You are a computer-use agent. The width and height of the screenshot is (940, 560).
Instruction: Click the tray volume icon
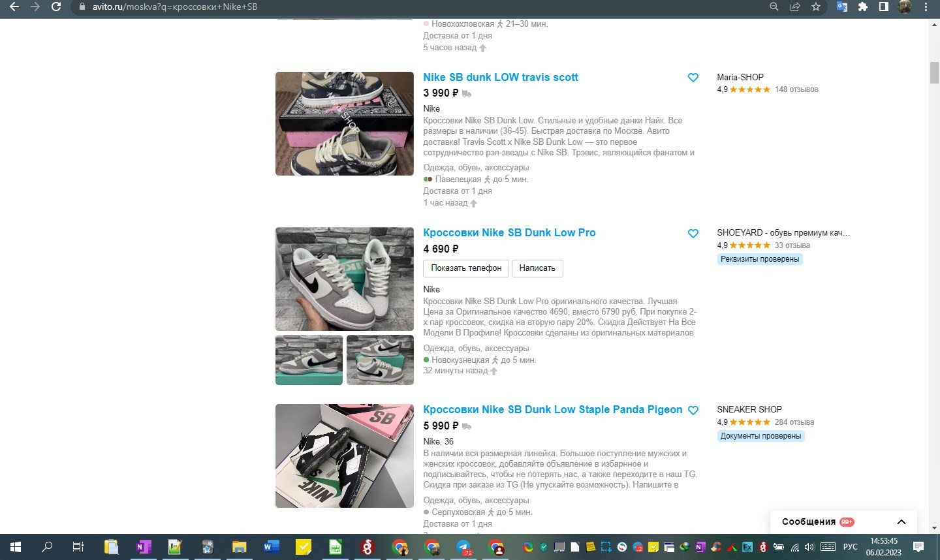coord(810,547)
